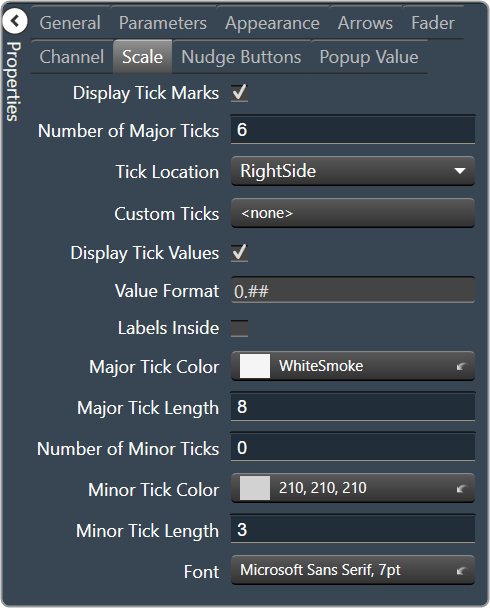490x608 pixels.
Task: Switch to the Channel sub-tab
Action: tap(72, 57)
